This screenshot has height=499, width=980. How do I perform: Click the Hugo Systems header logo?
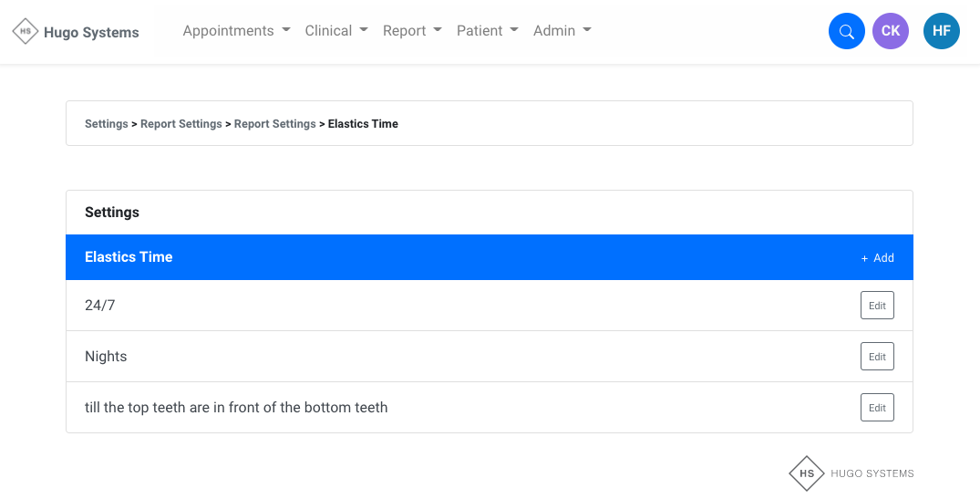pyautogui.click(x=76, y=32)
